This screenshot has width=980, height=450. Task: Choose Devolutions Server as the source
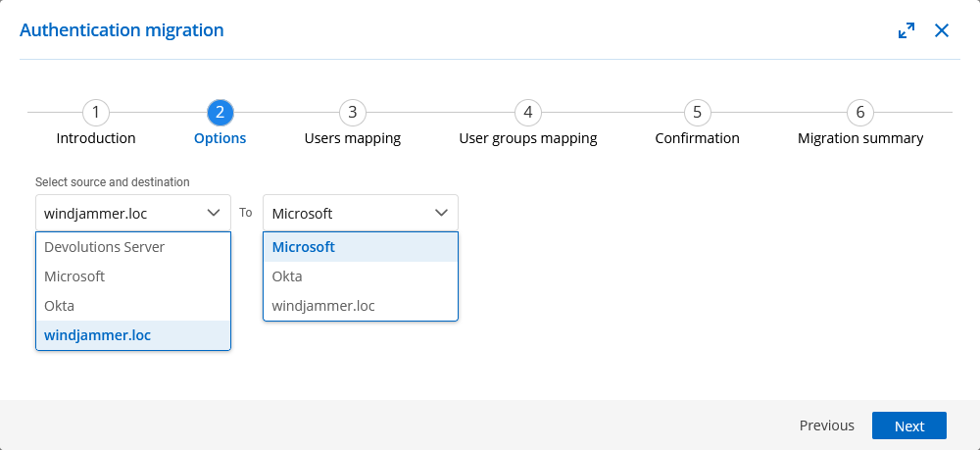coord(133,247)
